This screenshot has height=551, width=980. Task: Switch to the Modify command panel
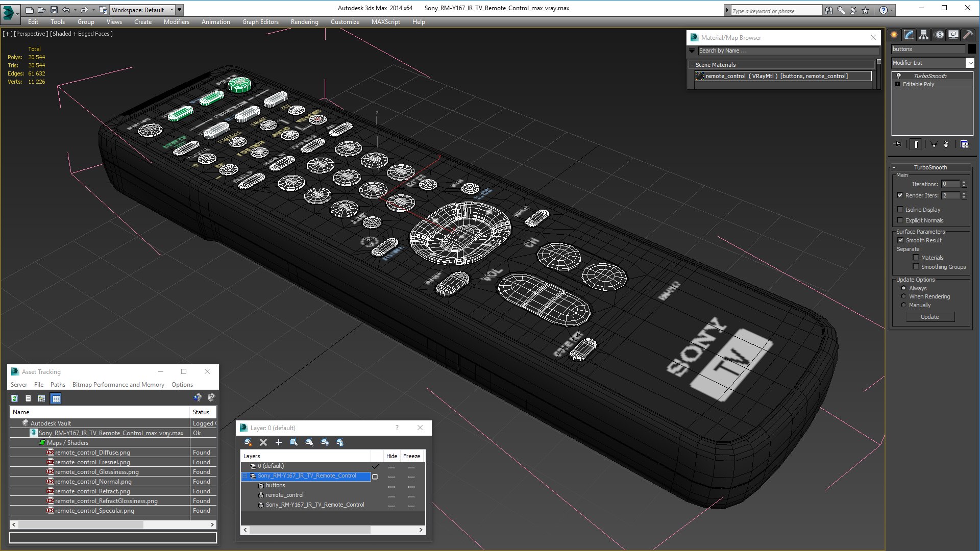point(909,35)
